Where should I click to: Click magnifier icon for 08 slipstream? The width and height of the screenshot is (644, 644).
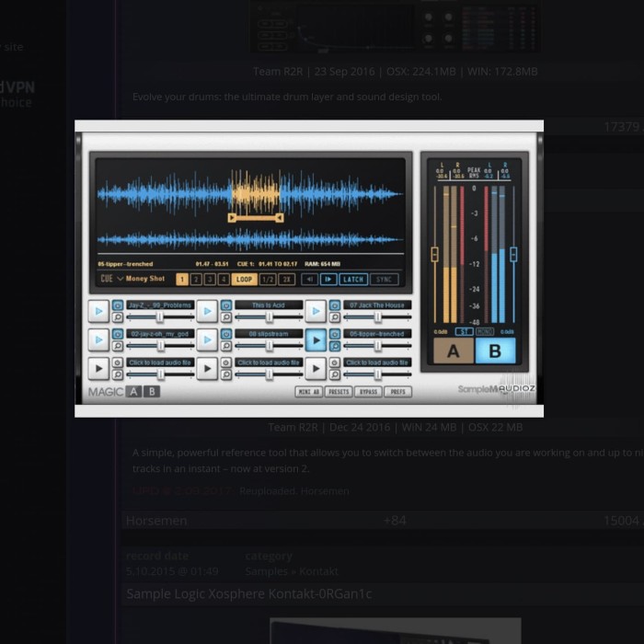point(226,346)
